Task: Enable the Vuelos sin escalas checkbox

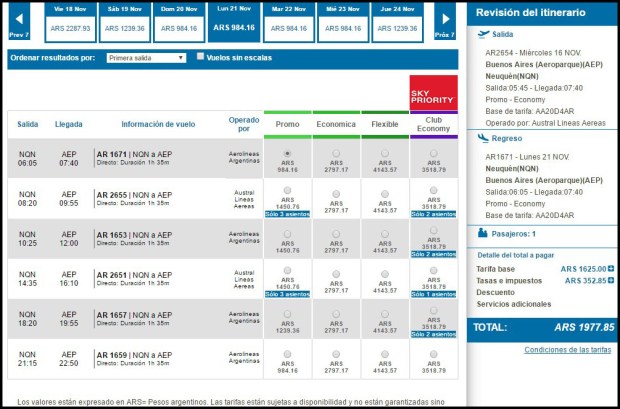Action: pos(200,57)
